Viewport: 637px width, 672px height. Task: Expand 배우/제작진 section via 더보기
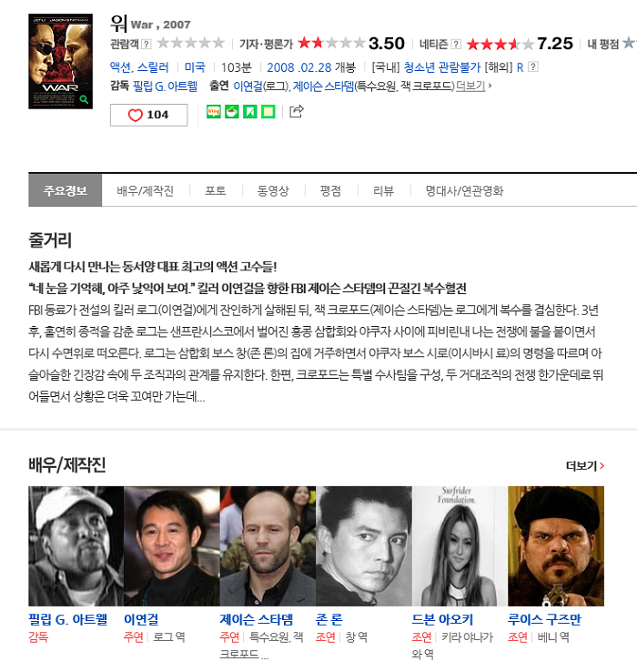[585, 466]
